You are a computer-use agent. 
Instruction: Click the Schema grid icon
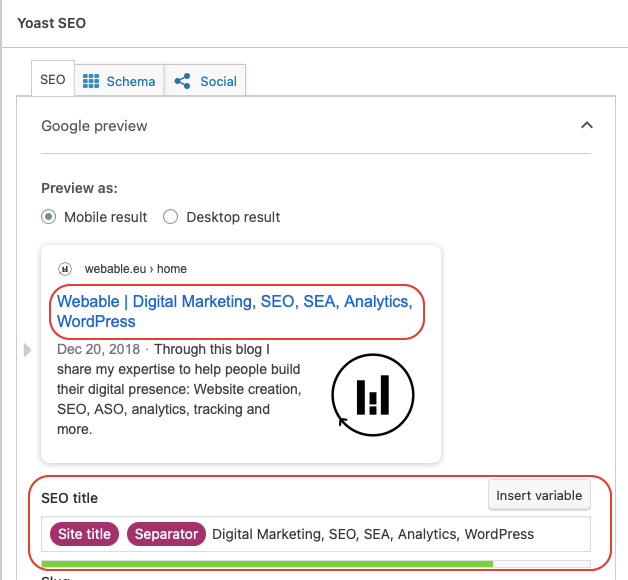coord(91,81)
